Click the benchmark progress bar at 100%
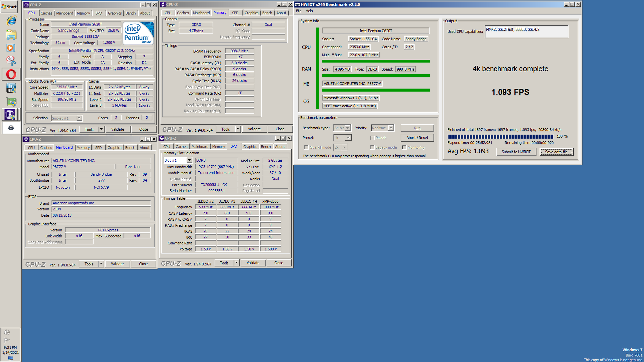 pyautogui.click(x=500, y=136)
